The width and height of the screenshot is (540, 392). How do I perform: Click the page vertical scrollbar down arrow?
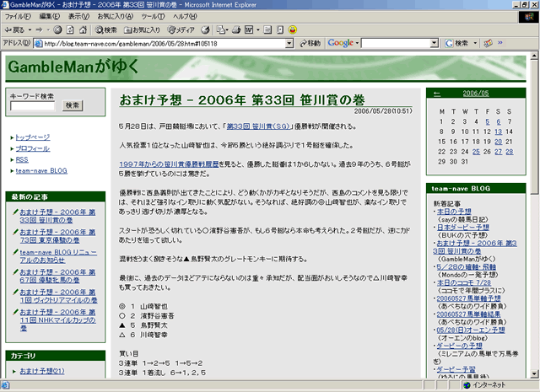point(534,373)
